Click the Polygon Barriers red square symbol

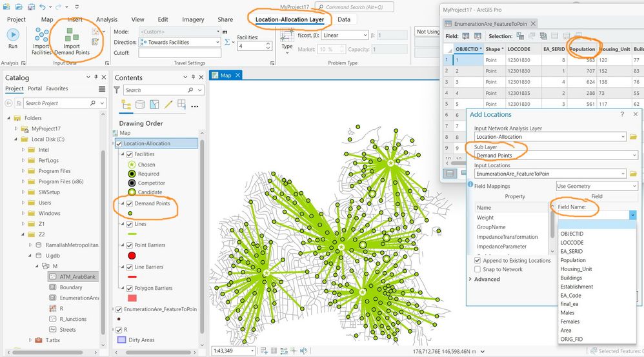[x=132, y=298]
